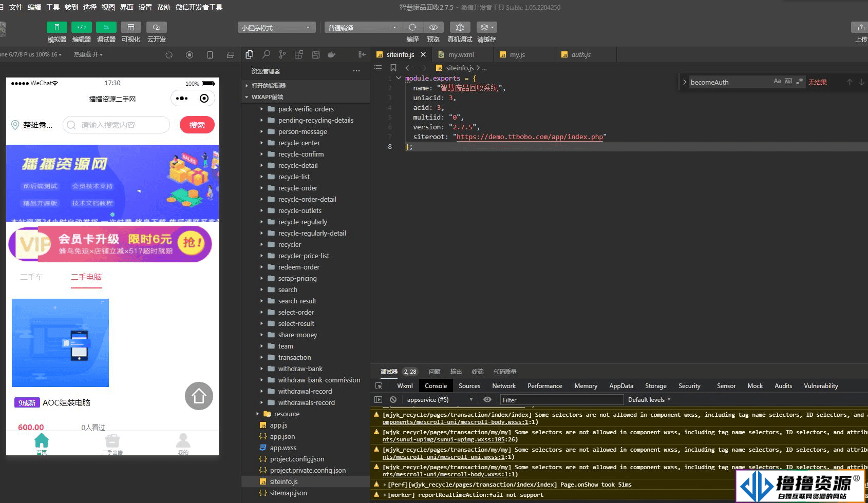
Task: Click the 真机调试 real-device debug icon
Action: 460,27
